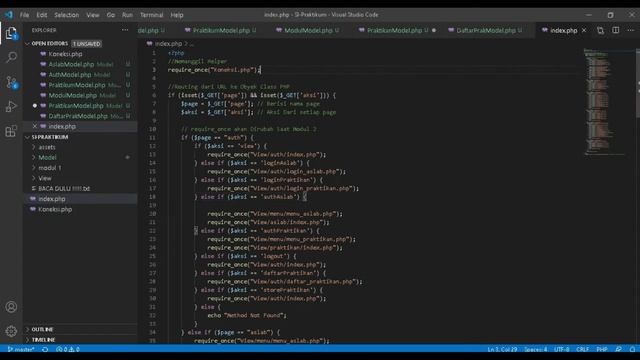Click the VS Code logo icon in title bar
640x360 pixels.
click(9, 15)
